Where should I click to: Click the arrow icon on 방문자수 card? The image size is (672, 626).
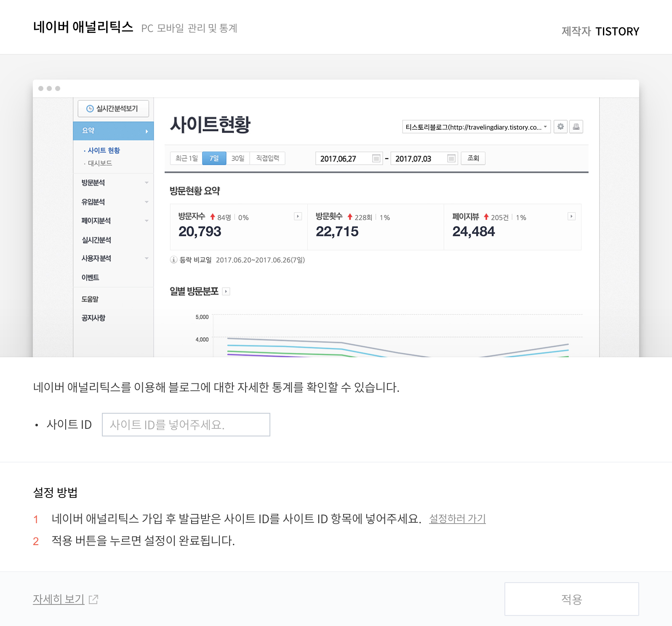click(298, 216)
